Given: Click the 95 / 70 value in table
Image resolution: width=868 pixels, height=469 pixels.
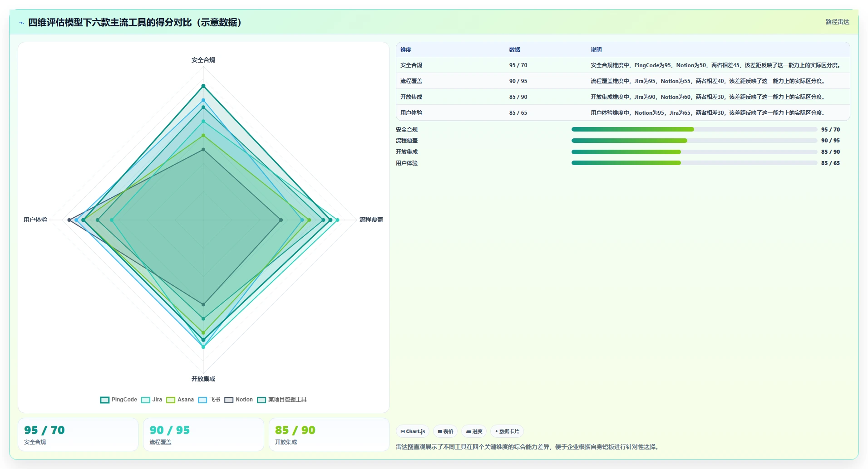Looking at the screenshot, I should click(x=518, y=65).
